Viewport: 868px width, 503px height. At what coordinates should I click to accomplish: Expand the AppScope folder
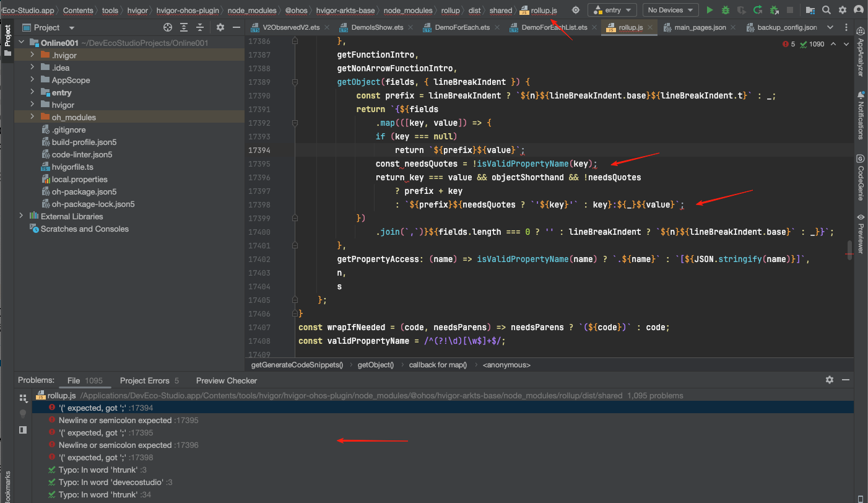click(x=32, y=80)
